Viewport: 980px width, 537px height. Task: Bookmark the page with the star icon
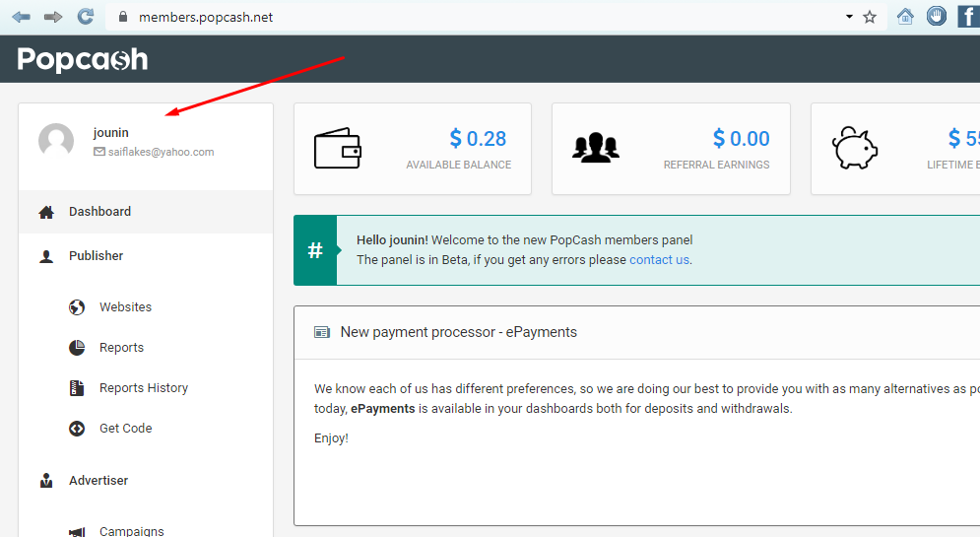[870, 17]
